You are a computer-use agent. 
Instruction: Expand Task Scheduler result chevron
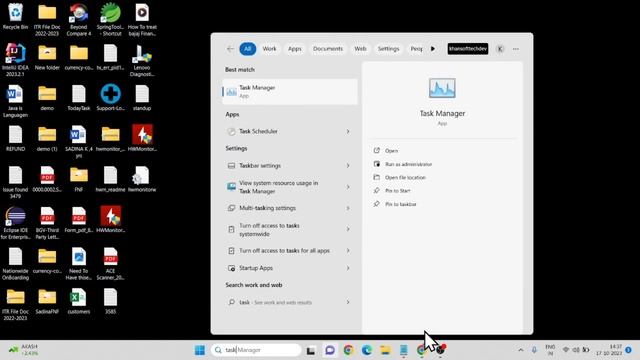(348, 131)
